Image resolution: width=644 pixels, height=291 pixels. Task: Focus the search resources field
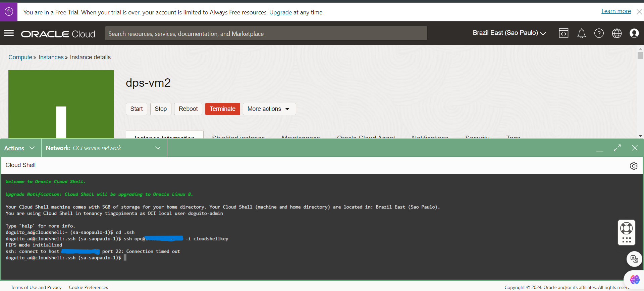pos(266,33)
